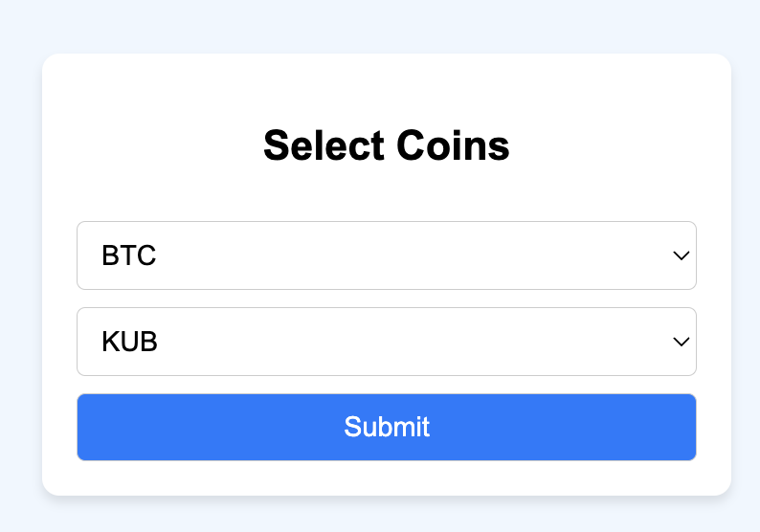The image size is (760, 532).
Task: Click the white Submit label text
Action: [x=386, y=427]
